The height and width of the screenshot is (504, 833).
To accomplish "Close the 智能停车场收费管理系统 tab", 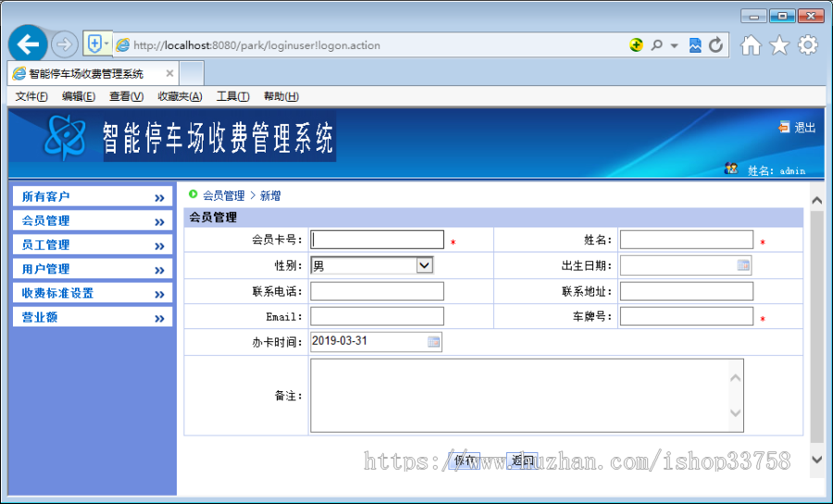I will [169, 73].
